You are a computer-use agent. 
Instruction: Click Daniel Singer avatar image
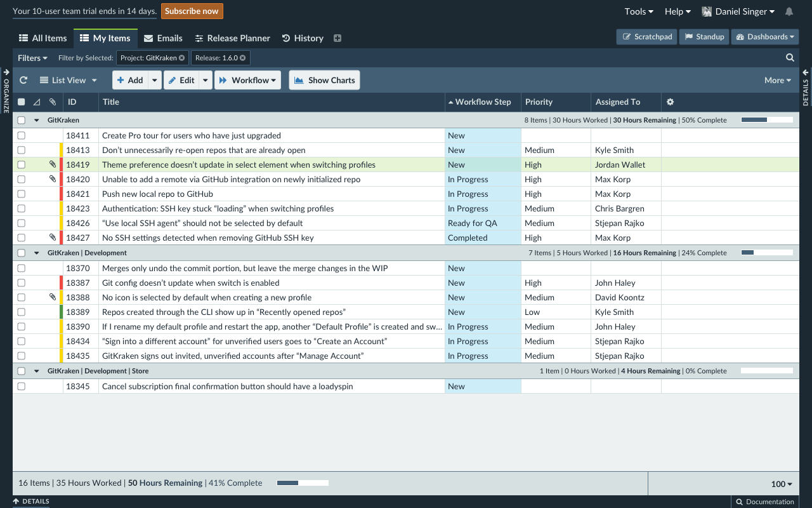pyautogui.click(x=707, y=11)
